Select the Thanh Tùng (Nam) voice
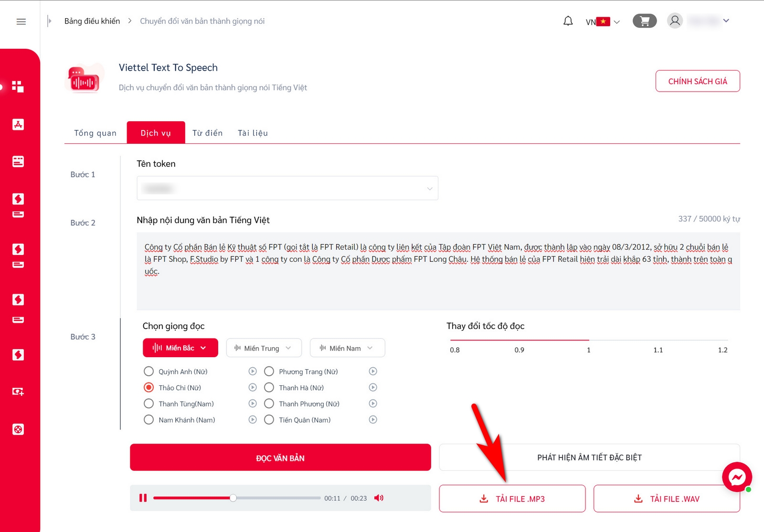This screenshot has width=764, height=532. 149,404
